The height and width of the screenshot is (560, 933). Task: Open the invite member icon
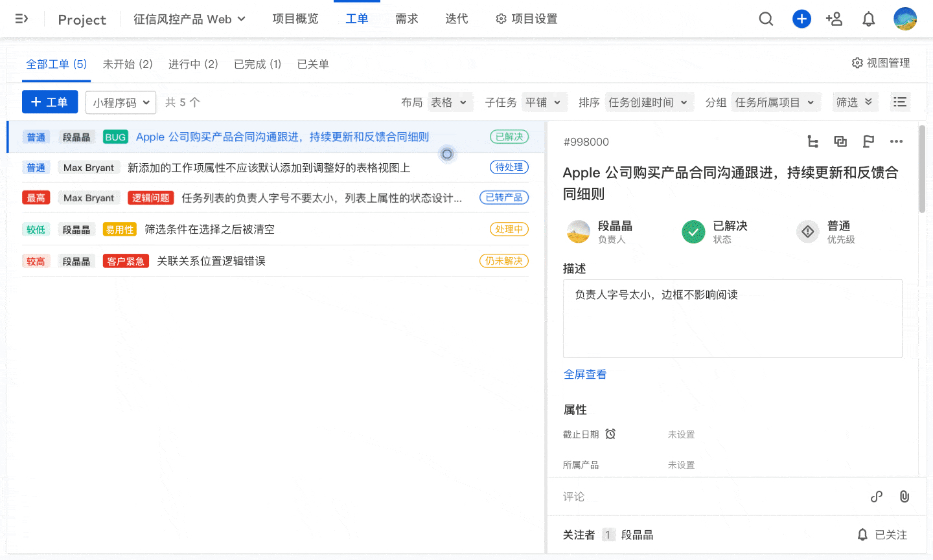(834, 19)
